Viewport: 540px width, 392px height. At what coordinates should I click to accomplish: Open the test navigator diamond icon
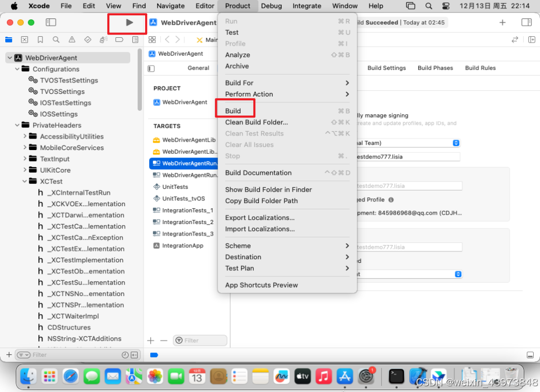[x=88, y=39]
